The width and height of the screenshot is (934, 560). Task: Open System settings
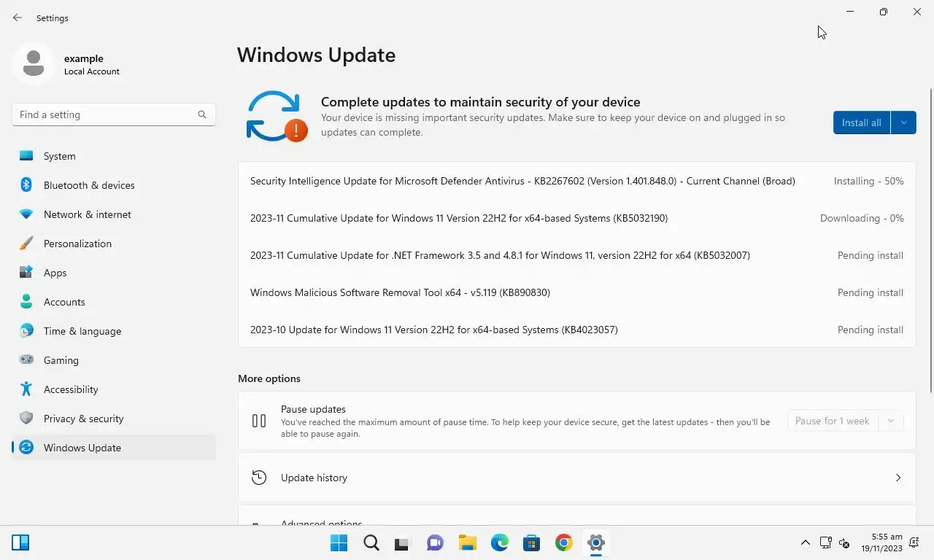114,156
